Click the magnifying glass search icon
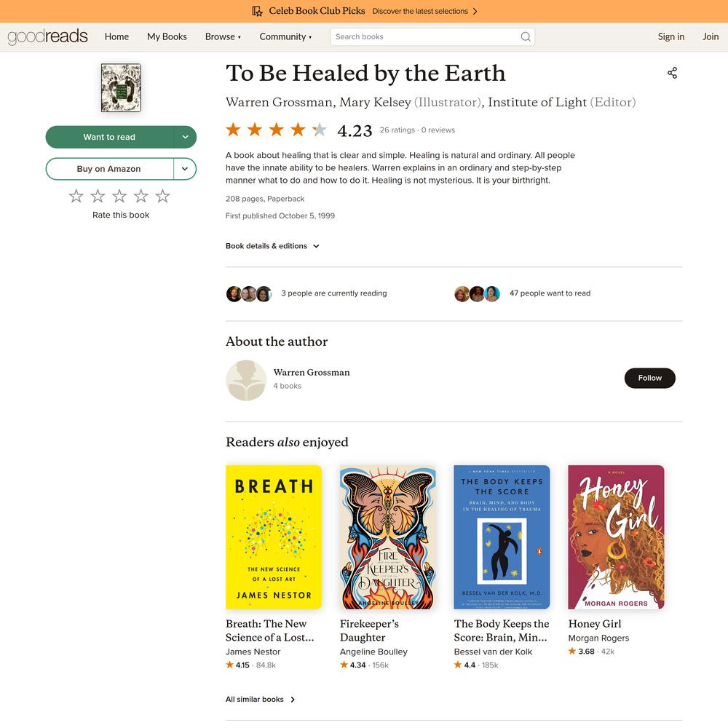Image resolution: width=728 pixels, height=728 pixels. point(525,36)
